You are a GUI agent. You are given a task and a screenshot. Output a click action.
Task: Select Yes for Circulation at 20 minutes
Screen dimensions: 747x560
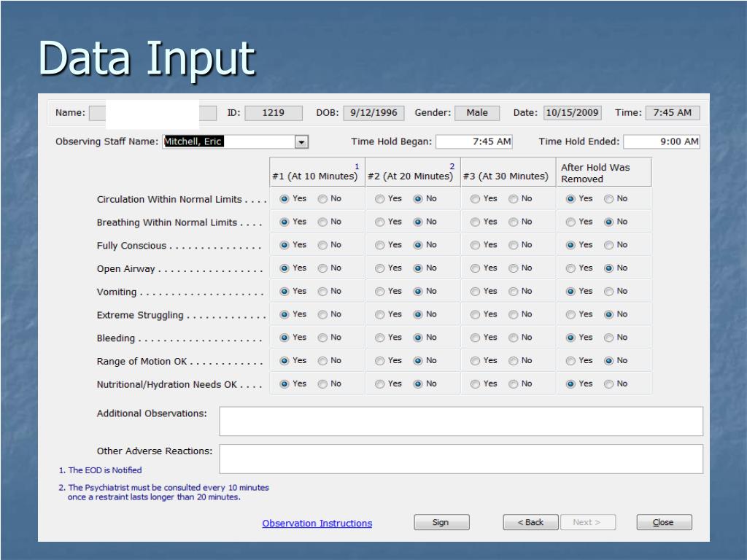click(379, 199)
